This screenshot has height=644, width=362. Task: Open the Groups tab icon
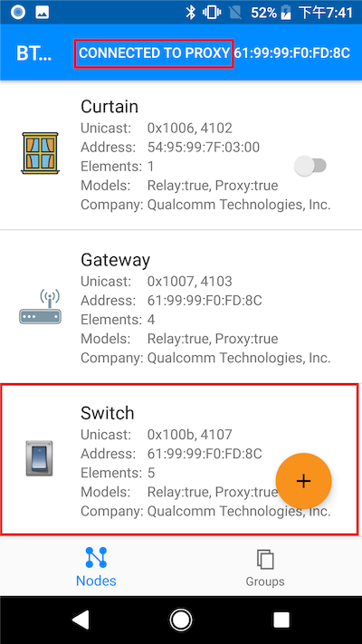tap(265, 560)
